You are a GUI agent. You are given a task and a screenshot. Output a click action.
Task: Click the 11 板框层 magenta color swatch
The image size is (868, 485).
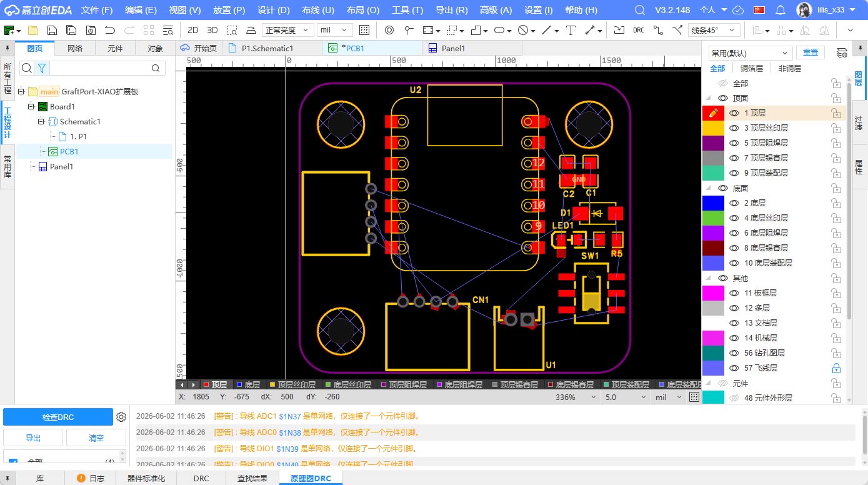tap(713, 293)
